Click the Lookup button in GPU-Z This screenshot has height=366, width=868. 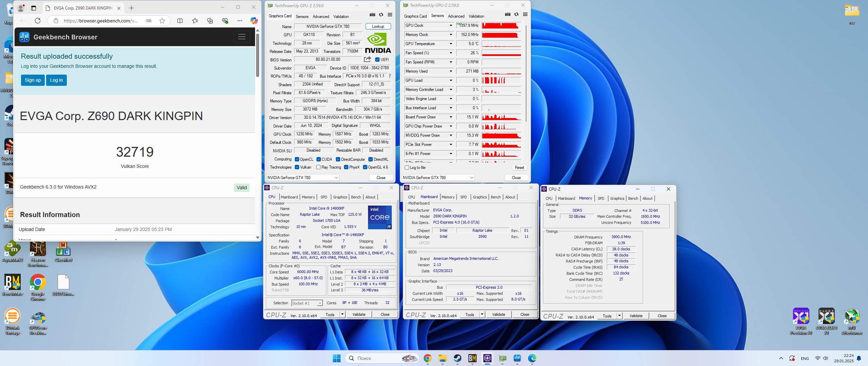pos(378,26)
